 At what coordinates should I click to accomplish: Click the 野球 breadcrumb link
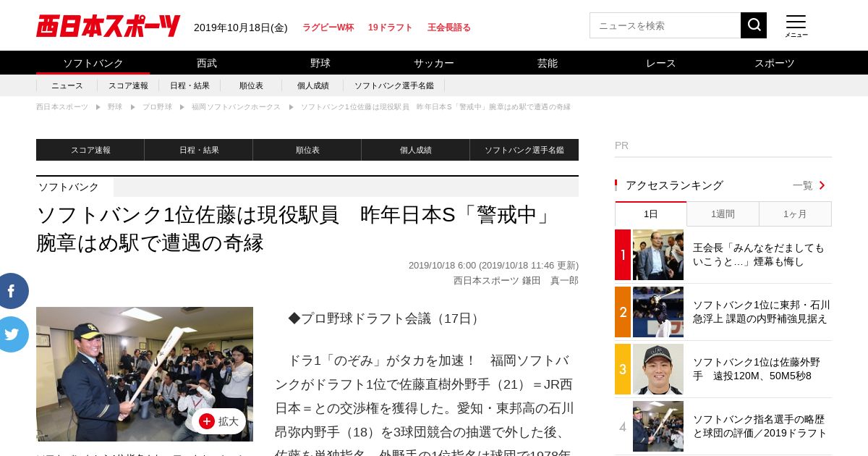(115, 107)
